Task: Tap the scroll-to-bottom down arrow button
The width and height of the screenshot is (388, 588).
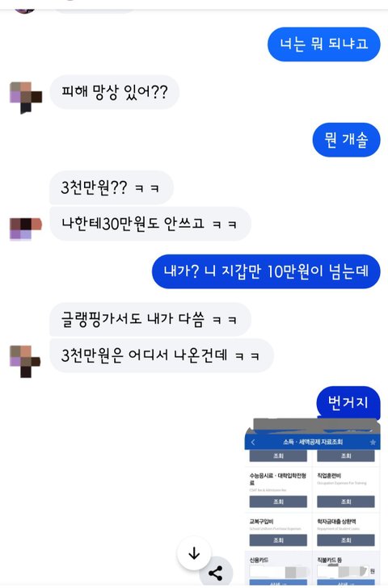Action: click(194, 553)
